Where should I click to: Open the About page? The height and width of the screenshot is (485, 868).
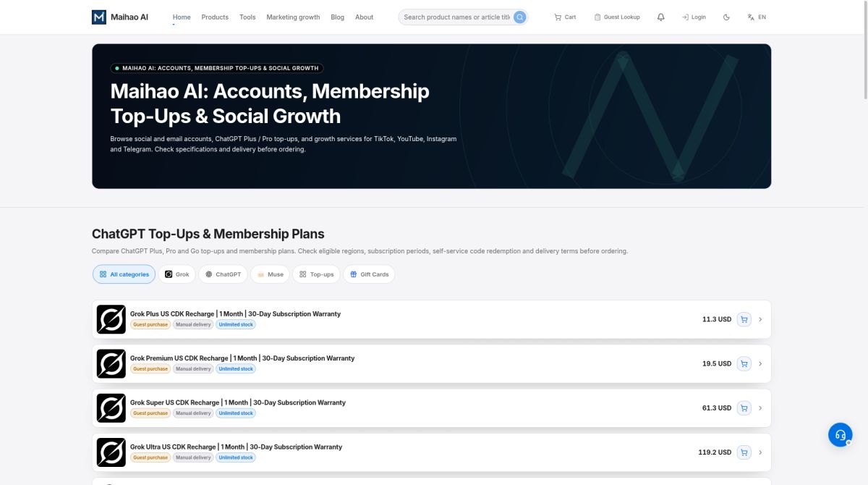pos(365,17)
